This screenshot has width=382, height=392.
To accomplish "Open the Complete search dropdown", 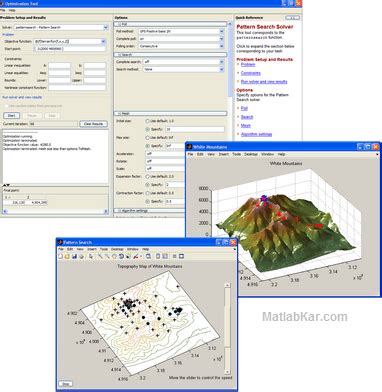I will point(221,62).
